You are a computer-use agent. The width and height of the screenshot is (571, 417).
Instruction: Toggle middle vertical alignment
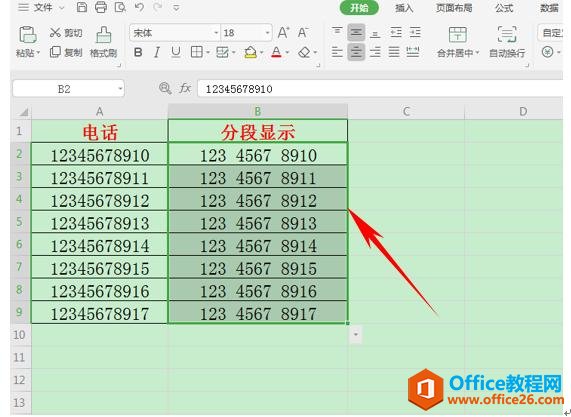point(356,32)
